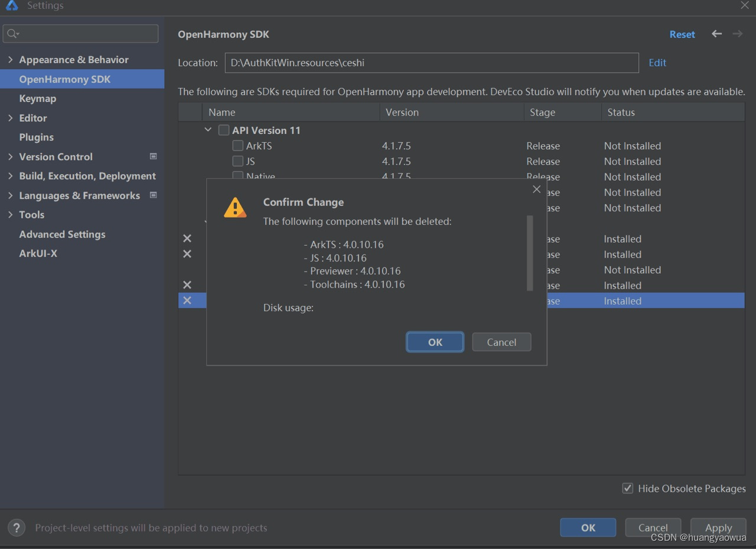Click 'Disk usage:' label in dialog
The width and height of the screenshot is (756, 549).
point(288,308)
